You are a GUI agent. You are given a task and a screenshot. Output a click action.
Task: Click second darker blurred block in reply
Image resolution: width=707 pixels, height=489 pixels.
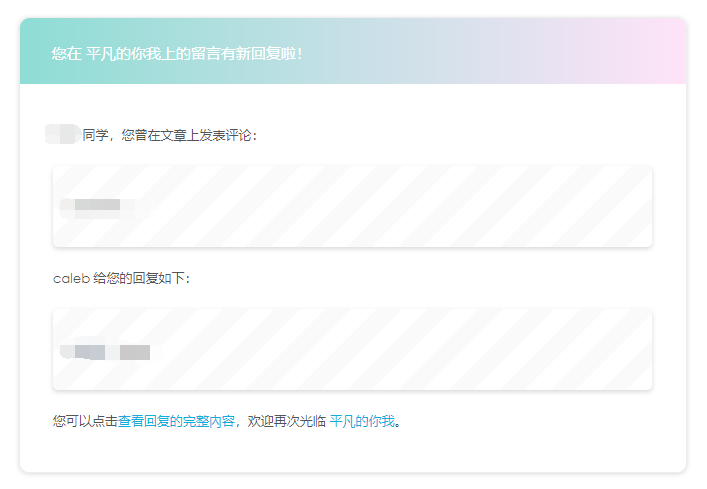point(134,352)
